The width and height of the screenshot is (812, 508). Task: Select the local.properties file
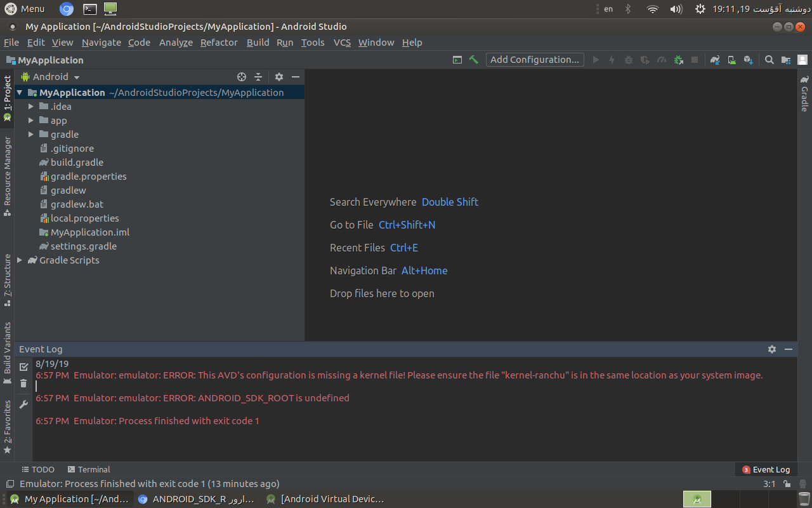pyautogui.click(x=85, y=218)
